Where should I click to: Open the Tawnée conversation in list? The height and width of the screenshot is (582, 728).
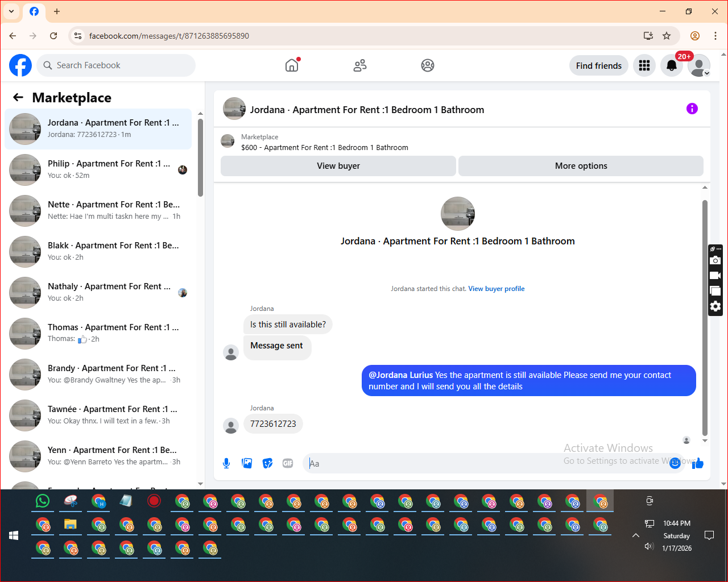point(98,415)
